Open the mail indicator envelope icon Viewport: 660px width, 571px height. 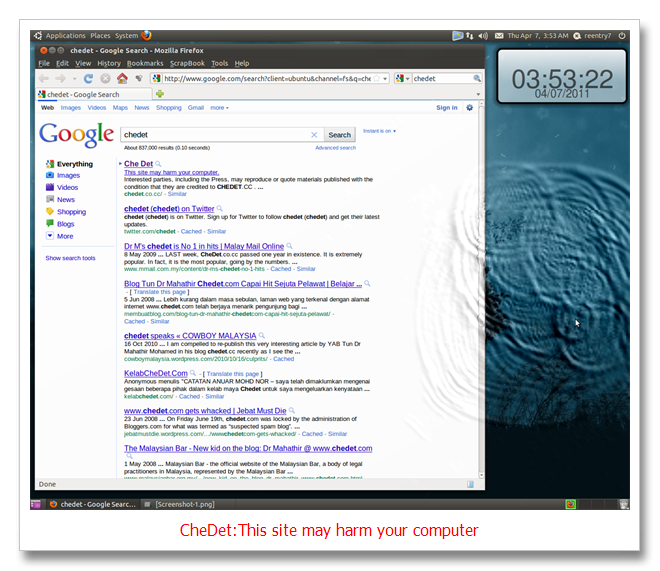click(x=499, y=36)
